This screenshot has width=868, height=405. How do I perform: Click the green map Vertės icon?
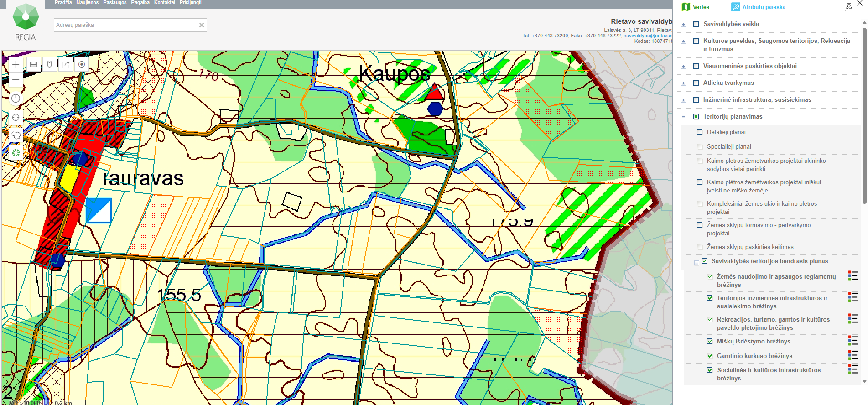pos(686,7)
